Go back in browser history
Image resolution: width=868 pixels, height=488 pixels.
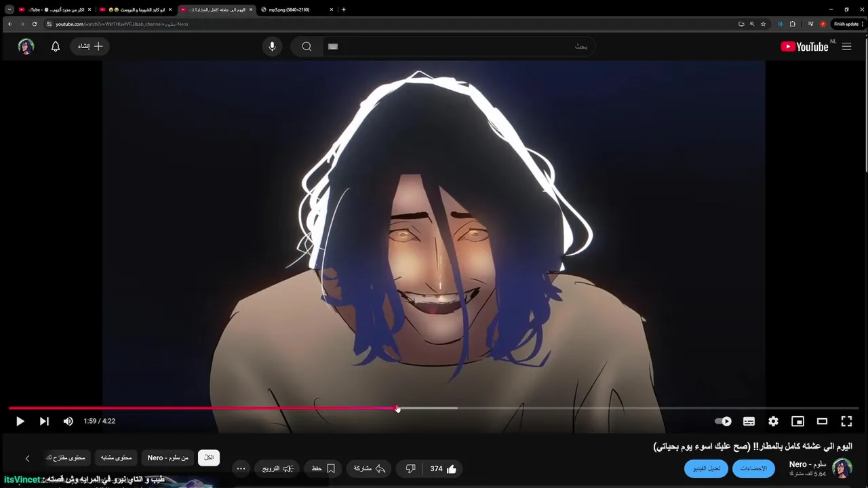(x=9, y=24)
